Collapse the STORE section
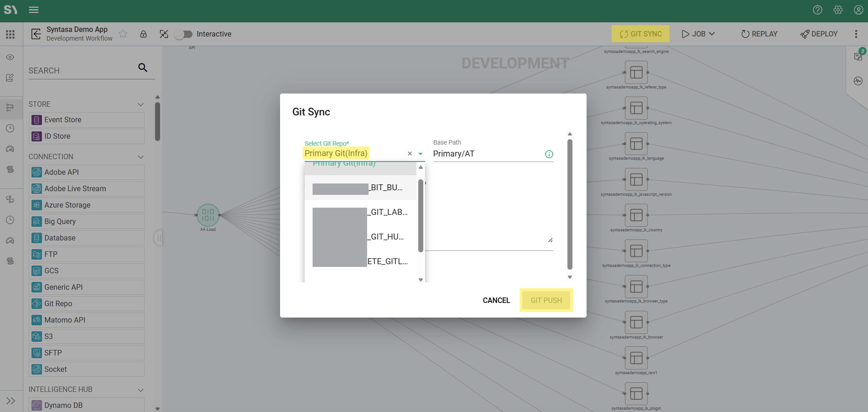The width and height of the screenshot is (868, 412). (140, 104)
